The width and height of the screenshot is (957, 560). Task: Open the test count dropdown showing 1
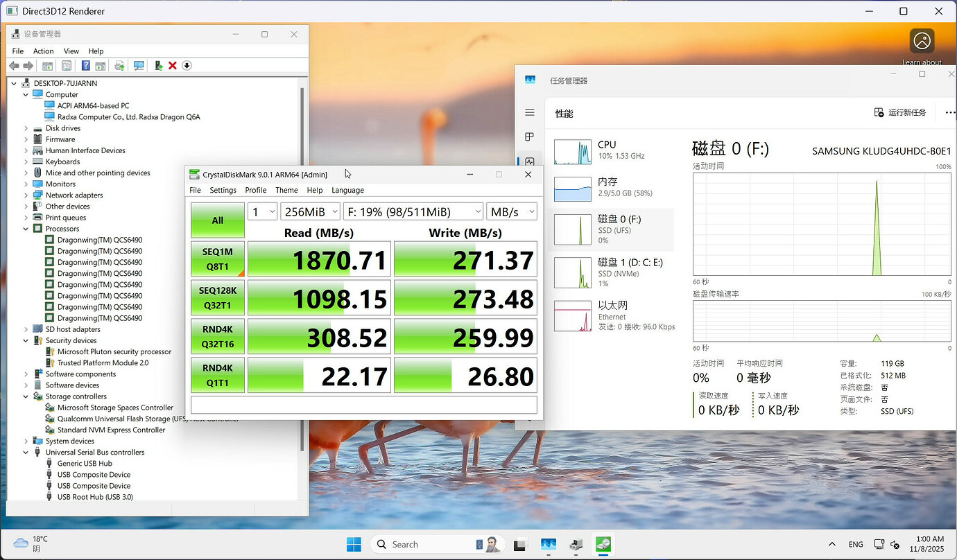[x=263, y=211]
